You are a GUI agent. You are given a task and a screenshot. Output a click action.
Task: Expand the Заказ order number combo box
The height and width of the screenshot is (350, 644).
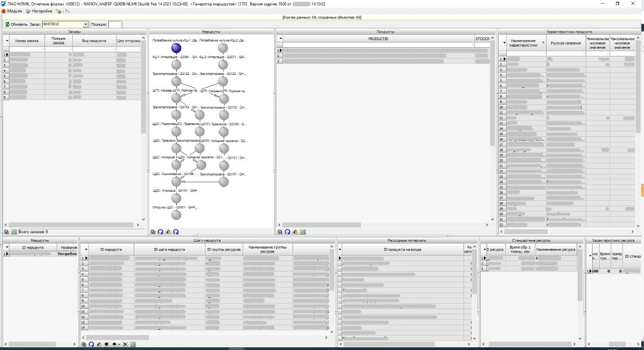pyautogui.click(x=86, y=24)
